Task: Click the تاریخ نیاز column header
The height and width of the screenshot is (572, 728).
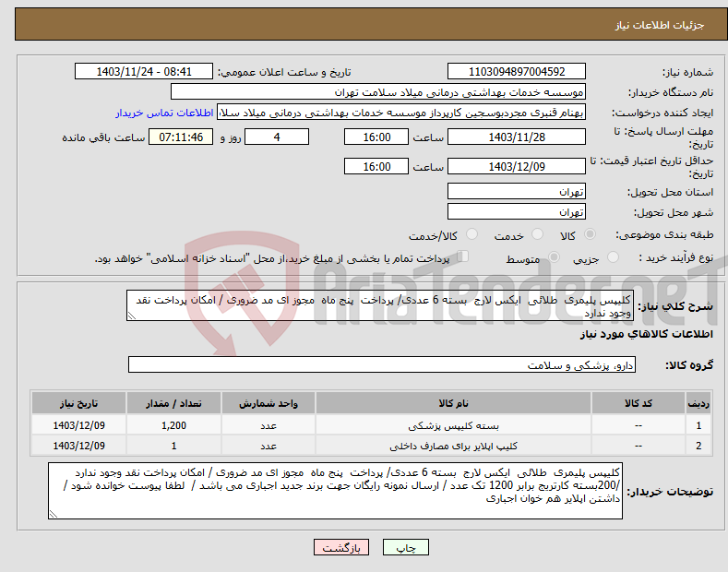Action: pos(79,403)
